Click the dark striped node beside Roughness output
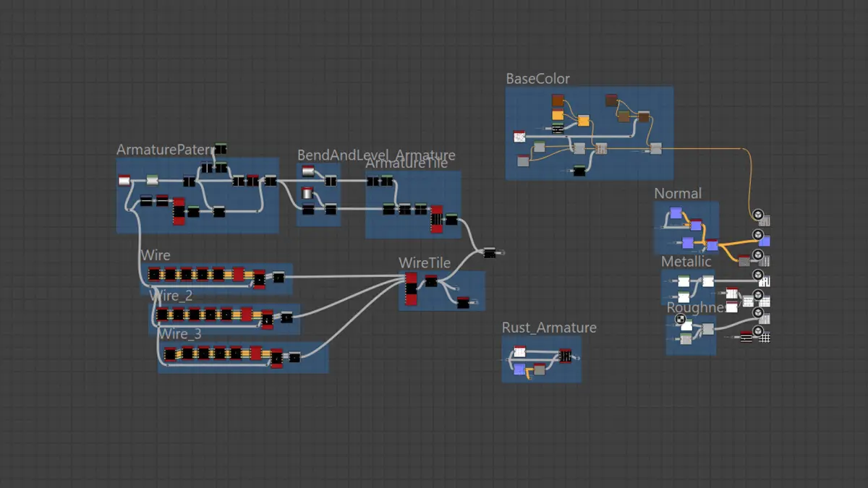 [746, 337]
